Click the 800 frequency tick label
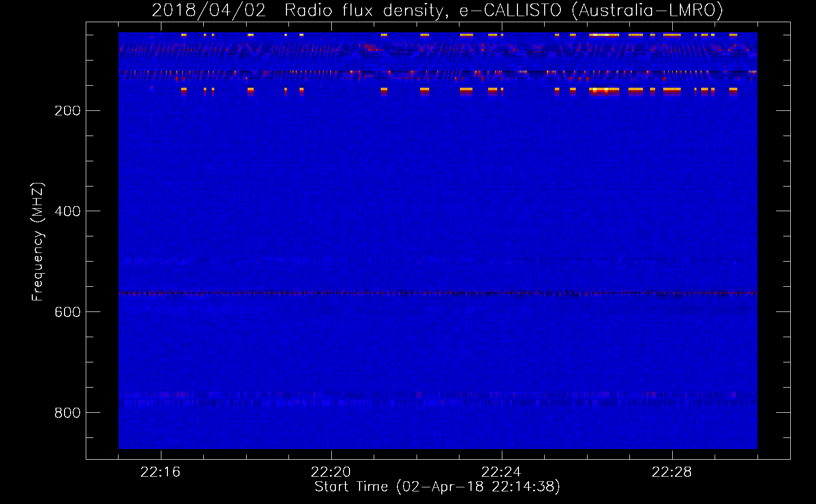This screenshot has height=504, width=816. [68, 413]
